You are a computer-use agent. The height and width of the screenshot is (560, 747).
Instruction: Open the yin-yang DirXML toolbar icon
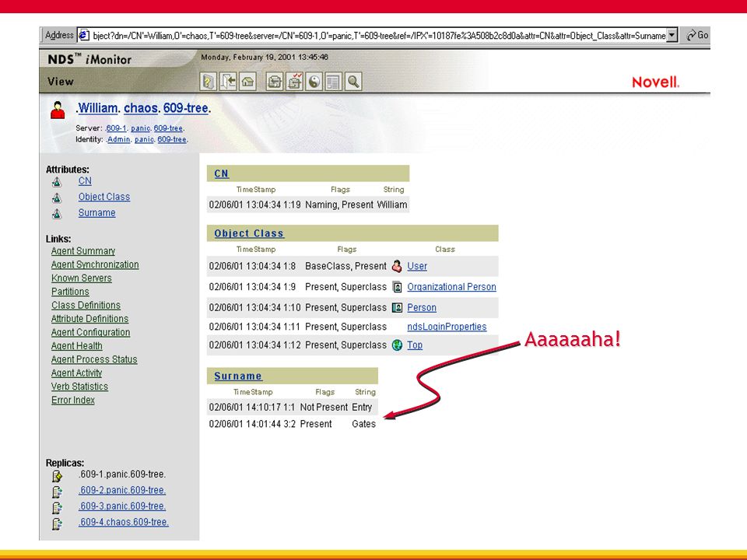click(x=314, y=82)
